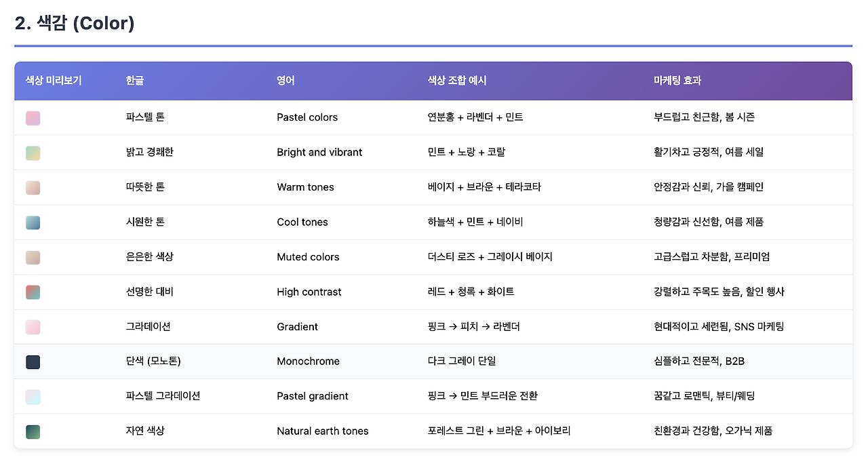Click the red-teal swatch for 선명한 대비
868x470 pixels.
pyautogui.click(x=33, y=292)
